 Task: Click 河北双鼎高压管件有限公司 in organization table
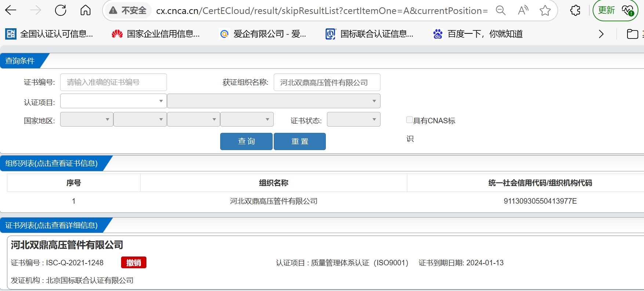point(274,201)
